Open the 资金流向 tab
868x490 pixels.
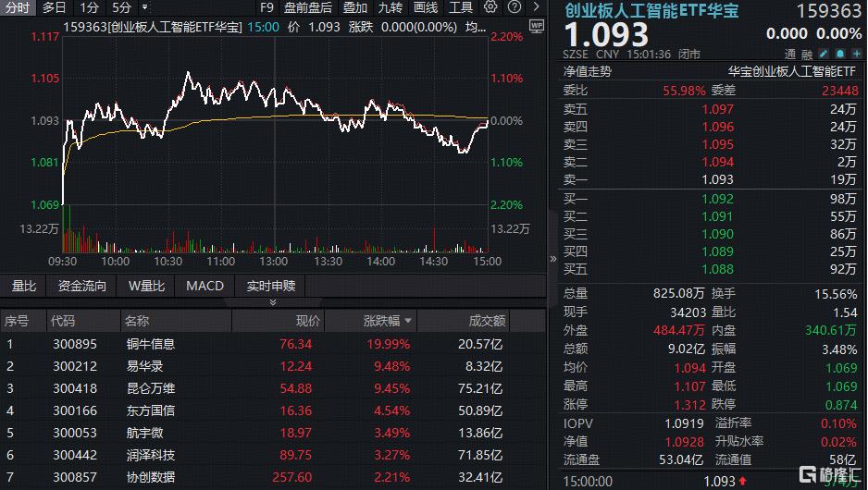pyautogui.click(x=82, y=286)
